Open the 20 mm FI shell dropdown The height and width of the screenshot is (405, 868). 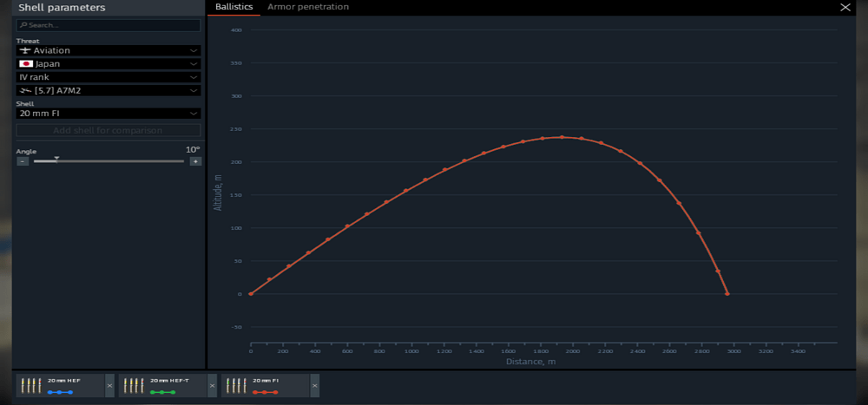pyautogui.click(x=108, y=114)
